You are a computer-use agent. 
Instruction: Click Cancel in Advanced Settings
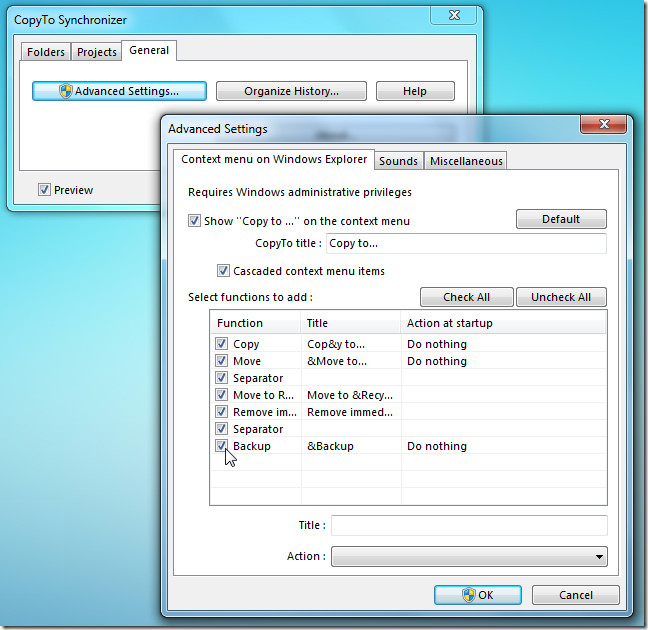click(576, 595)
